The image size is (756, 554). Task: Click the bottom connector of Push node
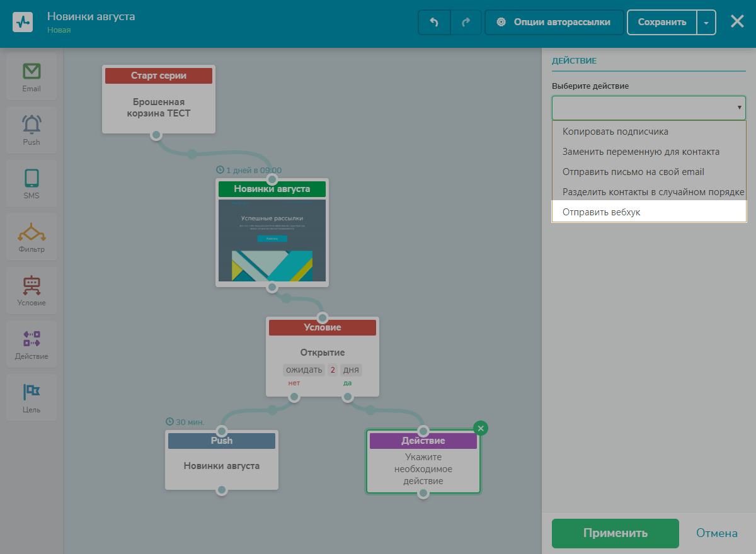pyautogui.click(x=222, y=490)
